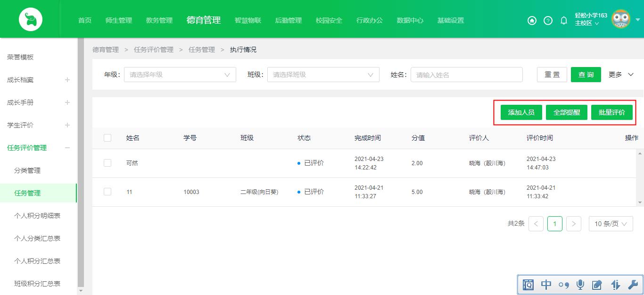Click the 批量评价 batch evaluation button
This screenshot has height=295, width=644.
click(x=612, y=112)
